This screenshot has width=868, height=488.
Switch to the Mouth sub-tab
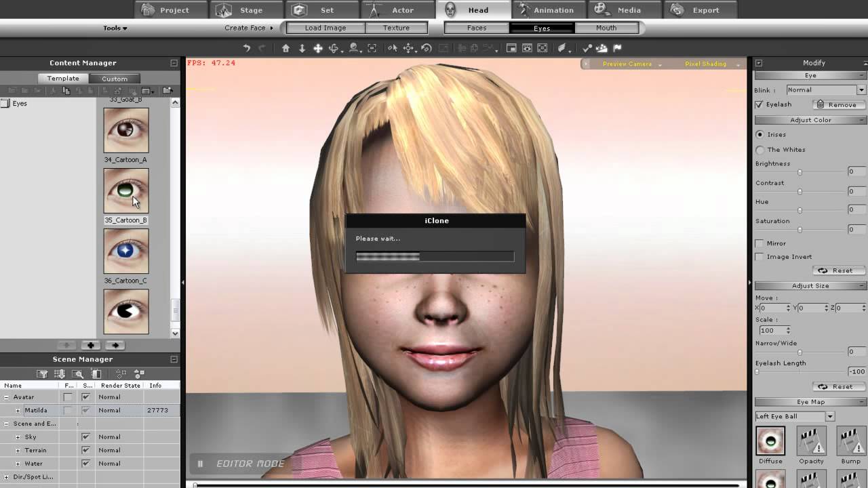click(606, 28)
